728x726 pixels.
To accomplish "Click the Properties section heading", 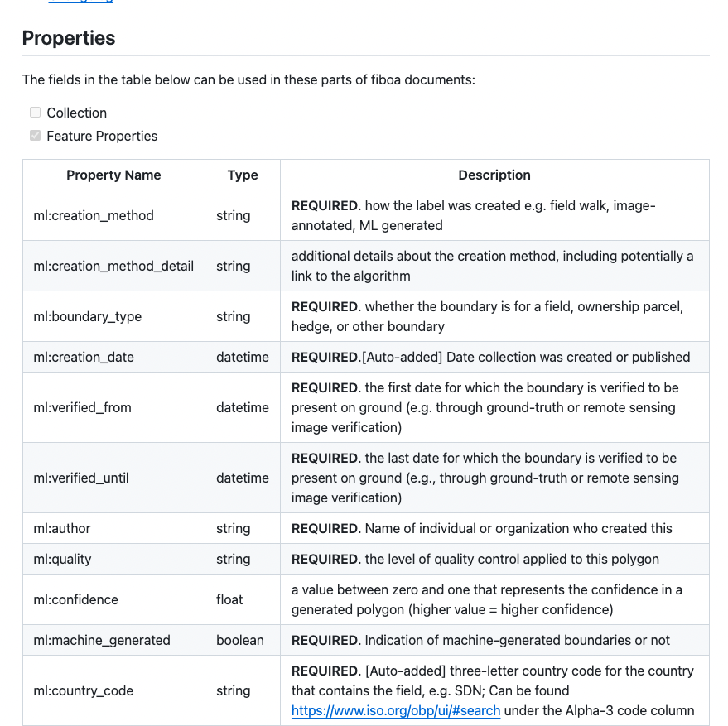I will click(x=69, y=38).
